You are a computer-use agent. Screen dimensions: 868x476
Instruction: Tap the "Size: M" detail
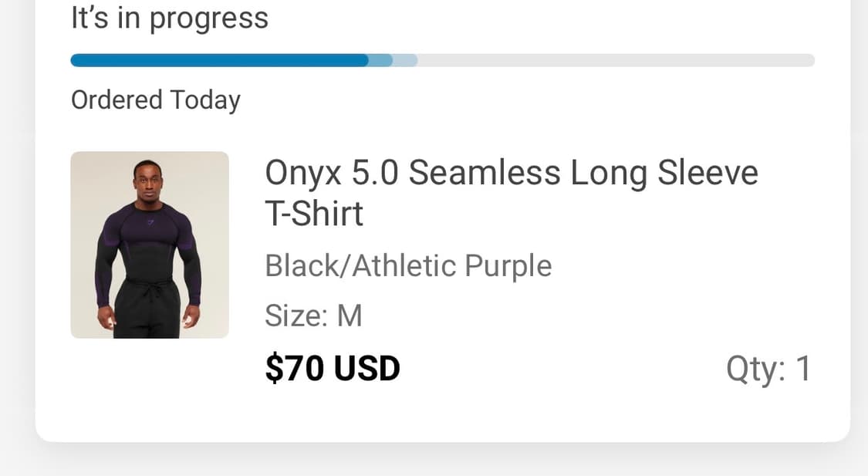tap(313, 316)
